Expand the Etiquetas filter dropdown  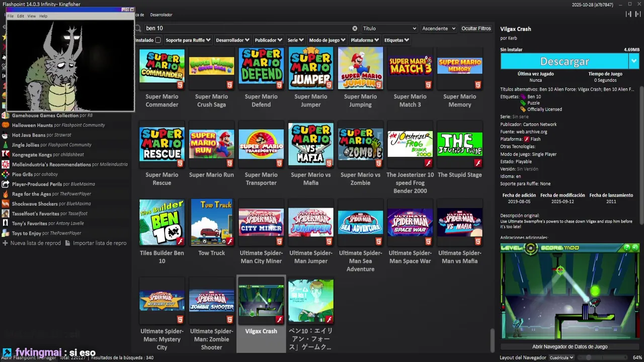click(397, 40)
